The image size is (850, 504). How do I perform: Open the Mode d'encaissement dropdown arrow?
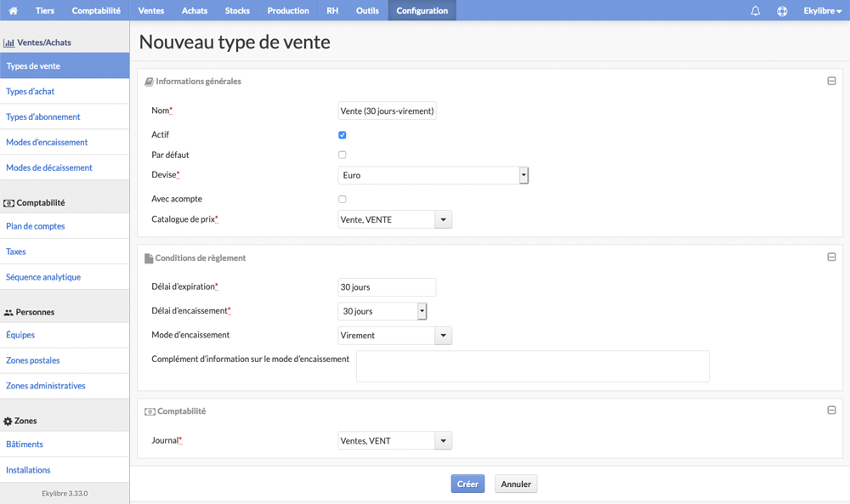click(x=443, y=336)
